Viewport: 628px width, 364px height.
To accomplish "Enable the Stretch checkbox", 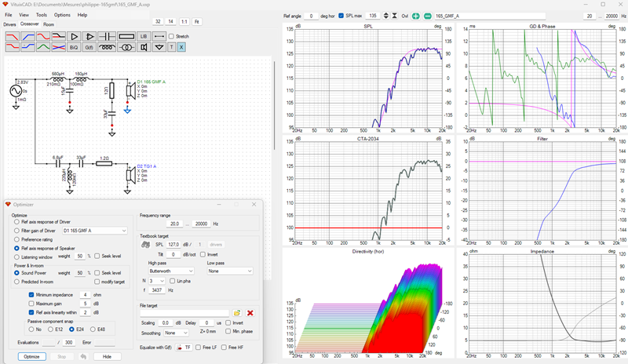I will pyautogui.click(x=171, y=36).
